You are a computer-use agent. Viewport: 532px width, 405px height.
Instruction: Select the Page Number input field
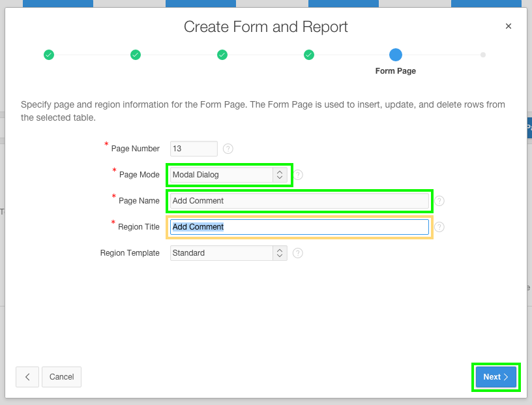point(194,149)
